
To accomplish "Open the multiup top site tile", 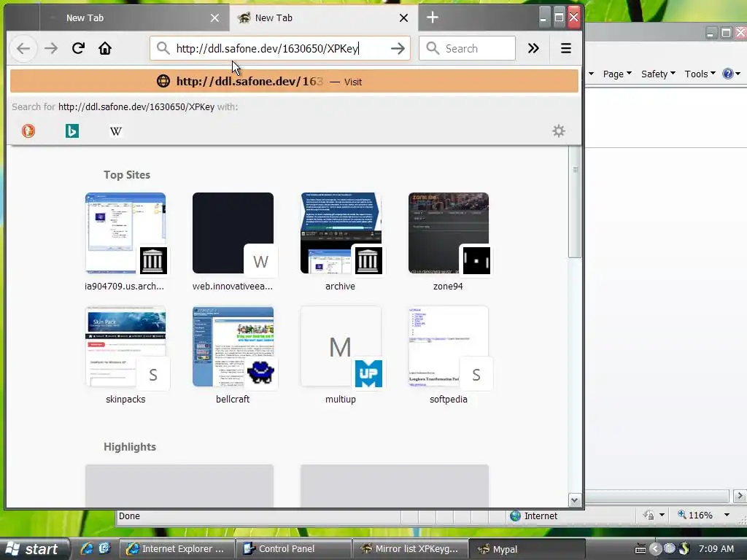I will tap(341, 346).
